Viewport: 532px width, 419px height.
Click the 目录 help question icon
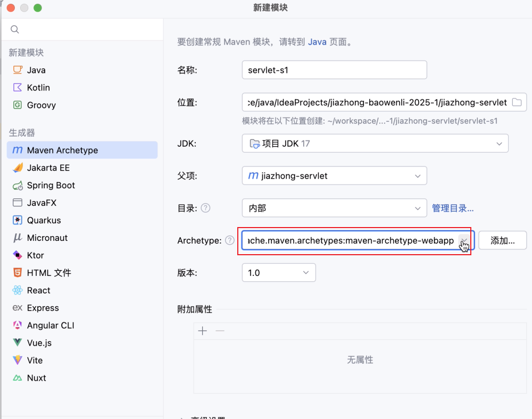[205, 208]
